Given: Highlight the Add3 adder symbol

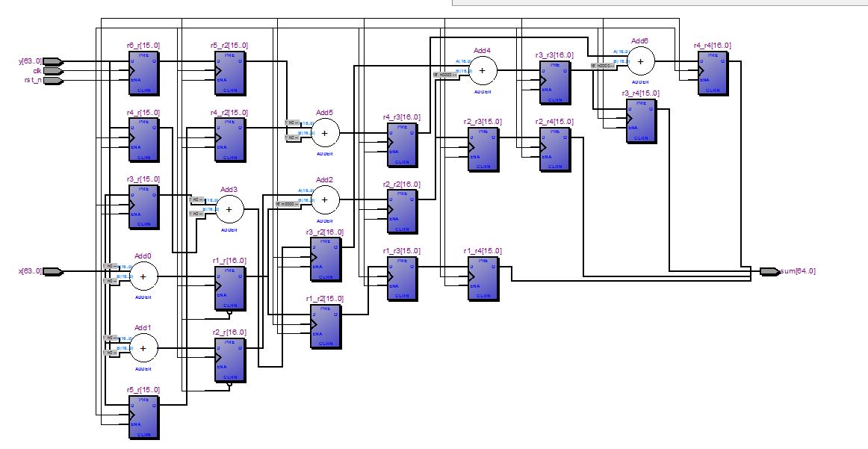Looking at the screenshot, I should click(x=229, y=209).
